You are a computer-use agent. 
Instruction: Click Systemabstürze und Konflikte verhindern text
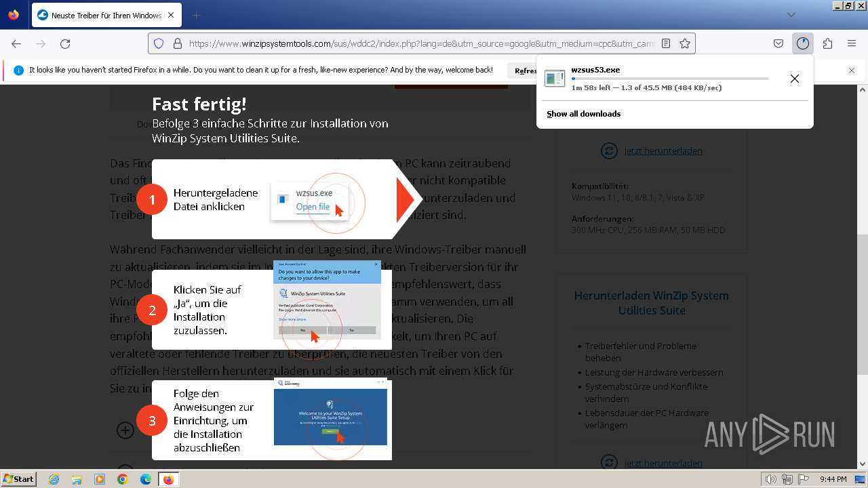tap(646, 392)
